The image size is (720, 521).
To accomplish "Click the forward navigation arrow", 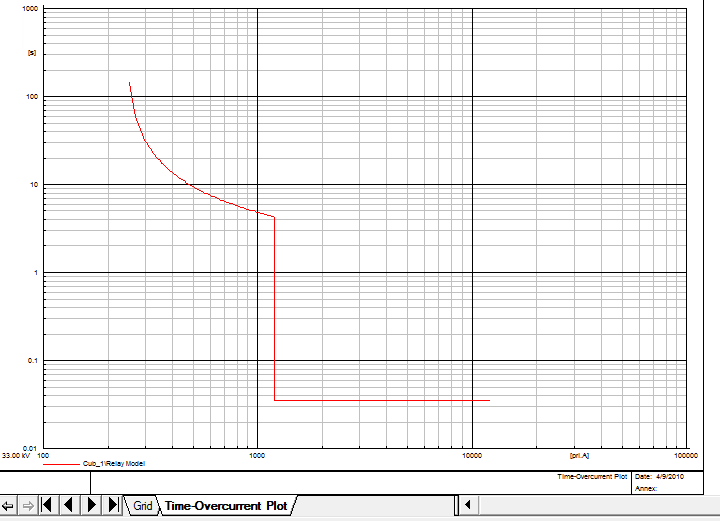I will (x=27, y=505).
